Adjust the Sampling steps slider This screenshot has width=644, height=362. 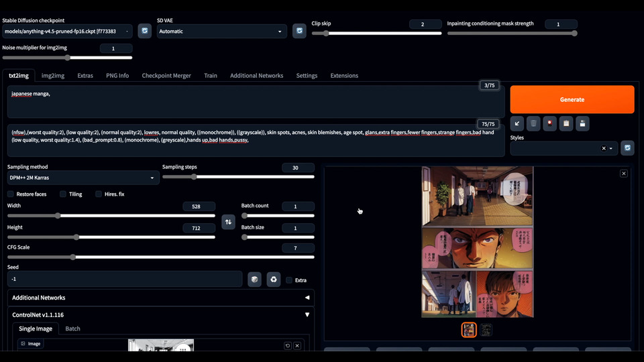tap(238, 177)
